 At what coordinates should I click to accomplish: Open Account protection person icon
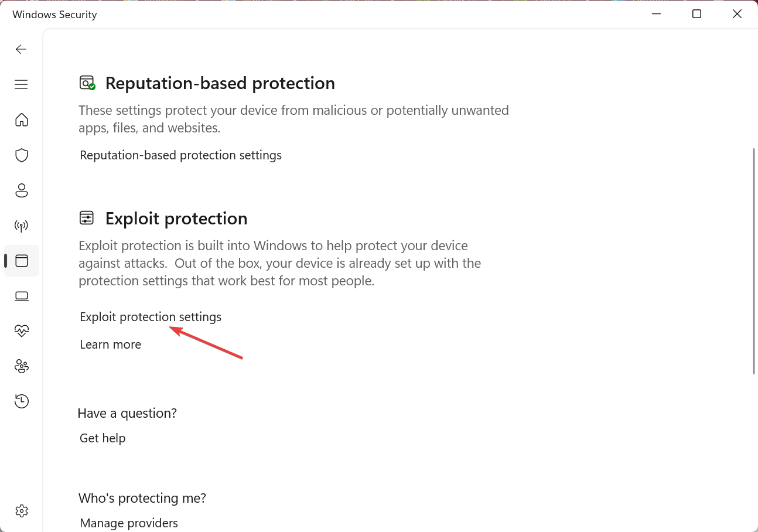[x=22, y=190]
